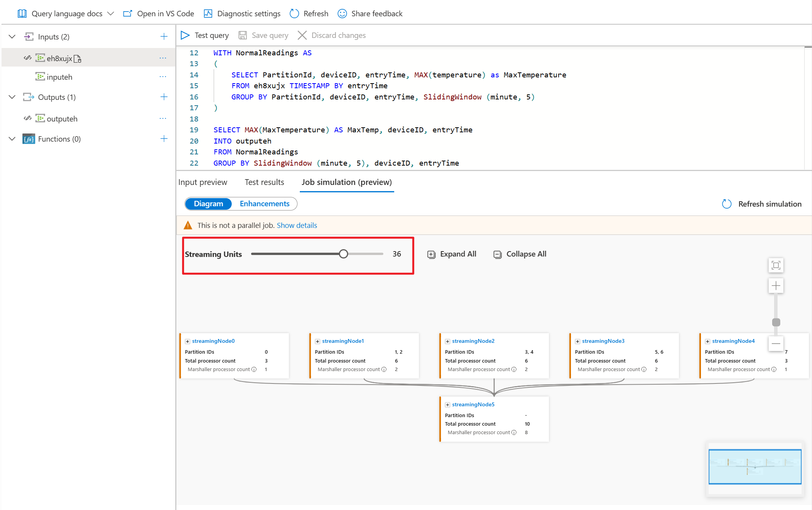Viewport: 812px width, 510px height.
Task: Click the Refresh simulation icon
Action: click(x=727, y=204)
